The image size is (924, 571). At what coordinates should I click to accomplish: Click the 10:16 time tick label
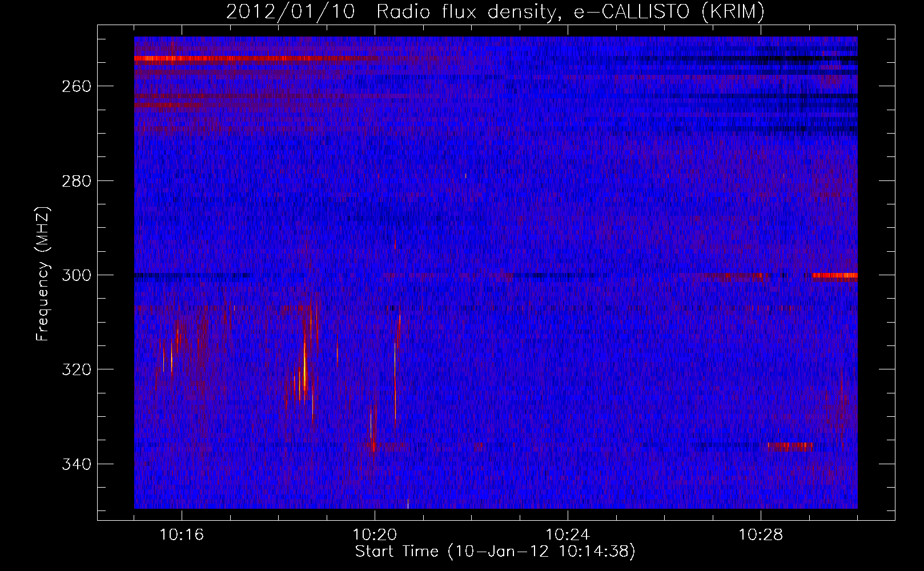[182, 535]
